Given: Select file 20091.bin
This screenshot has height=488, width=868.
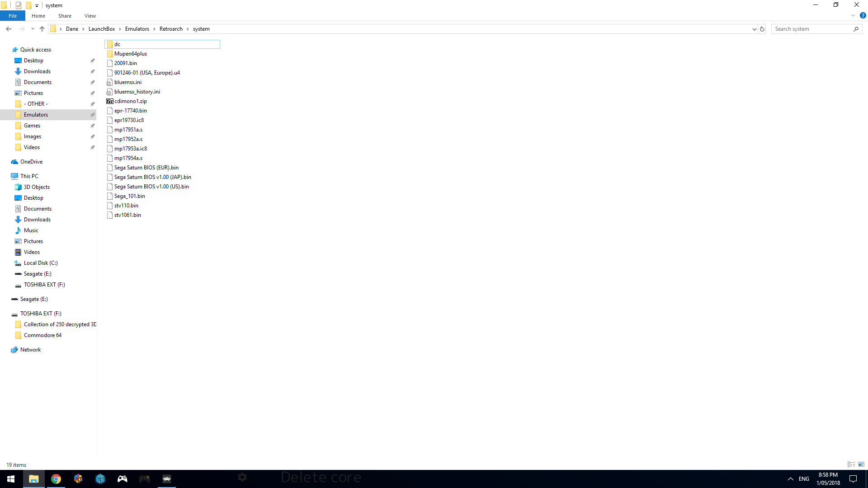Looking at the screenshot, I should tap(125, 63).
